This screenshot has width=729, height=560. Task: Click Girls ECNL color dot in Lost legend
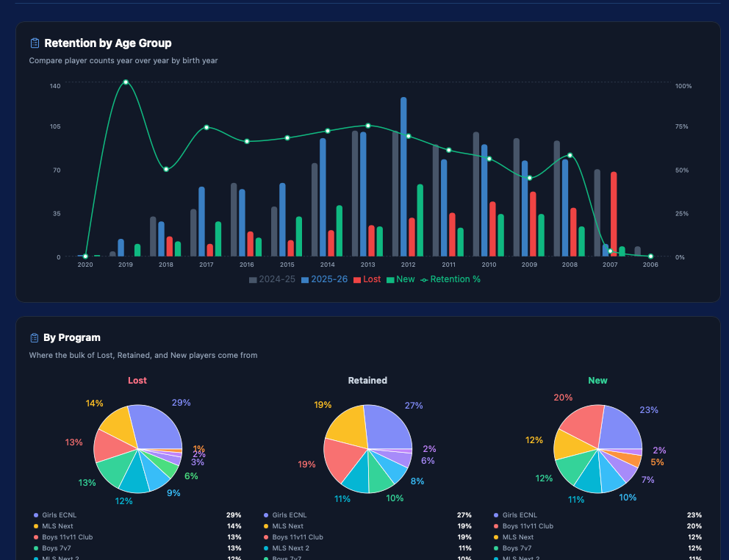[36, 515]
